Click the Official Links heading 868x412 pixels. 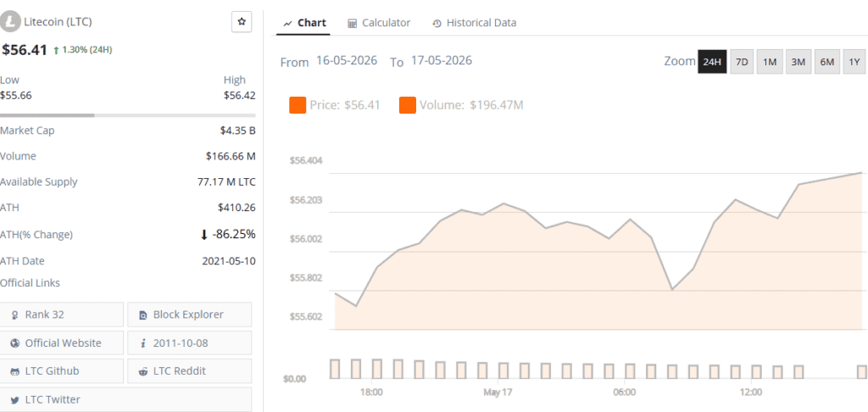30,283
